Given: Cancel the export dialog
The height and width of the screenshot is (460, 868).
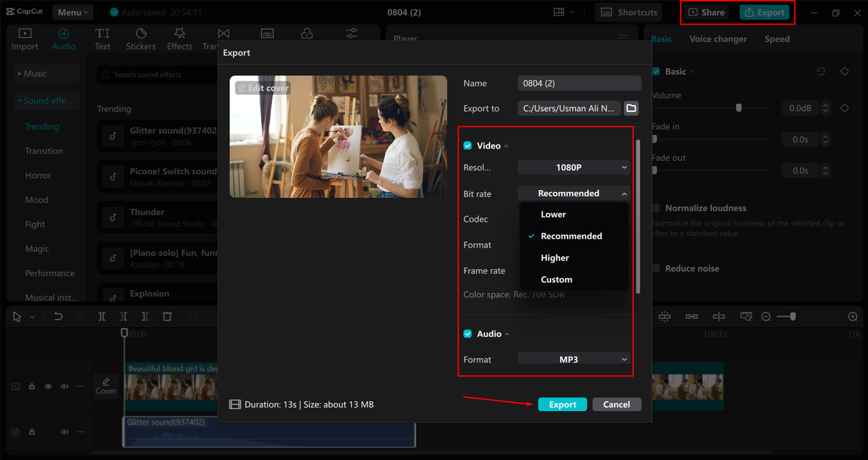Looking at the screenshot, I should [616, 404].
